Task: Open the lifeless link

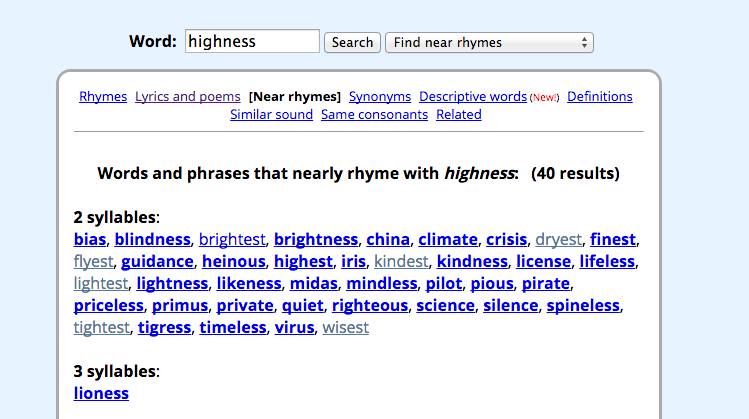Action: tap(607, 261)
